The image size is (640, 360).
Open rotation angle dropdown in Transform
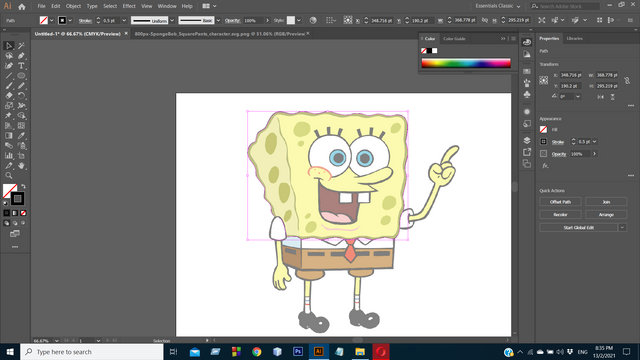pos(578,96)
